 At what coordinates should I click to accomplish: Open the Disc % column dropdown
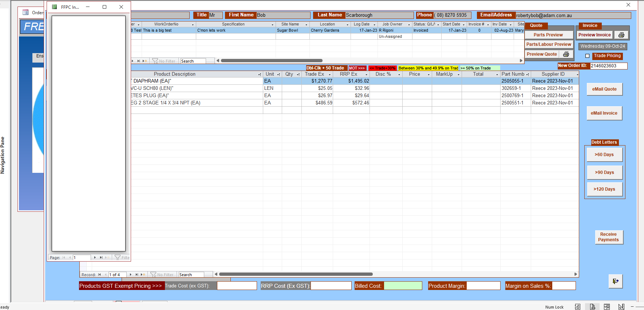pyautogui.click(x=399, y=74)
